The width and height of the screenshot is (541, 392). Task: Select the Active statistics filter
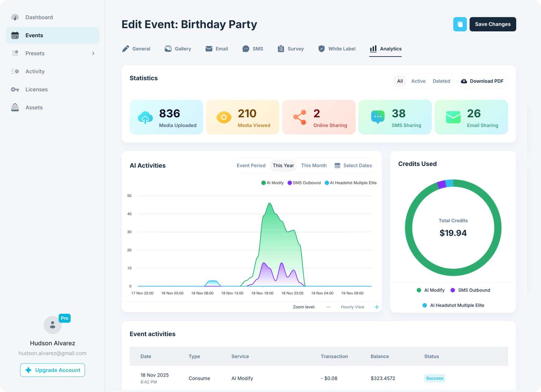(x=418, y=81)
